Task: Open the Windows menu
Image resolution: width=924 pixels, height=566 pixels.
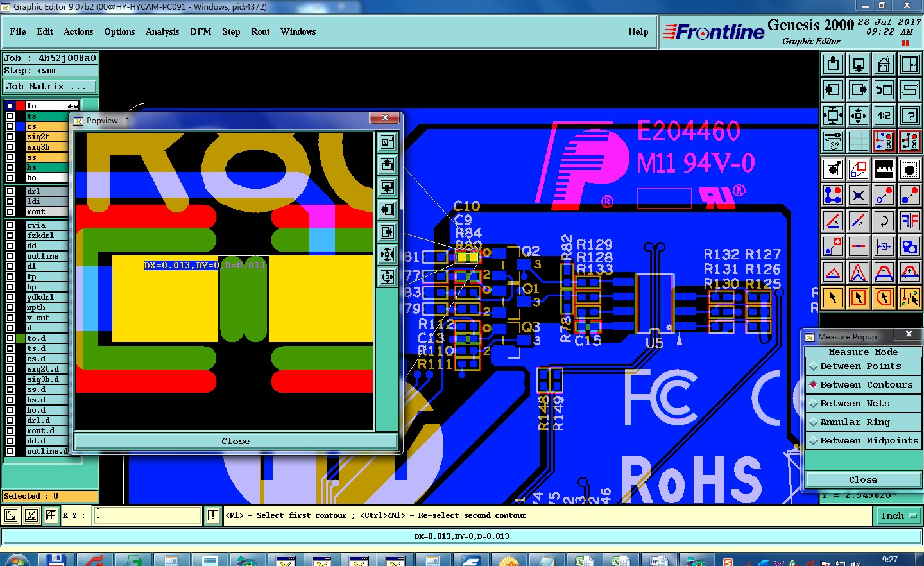Action: [298, 31]
